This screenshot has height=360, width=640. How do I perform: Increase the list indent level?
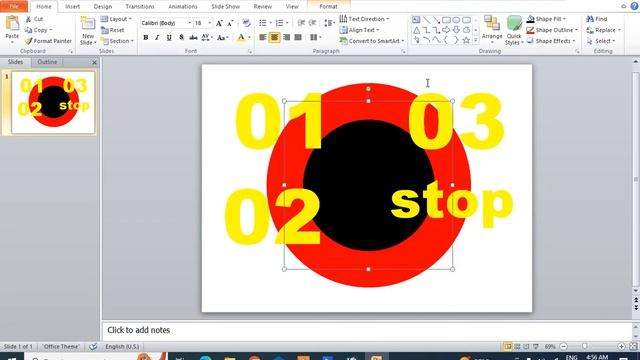click(312, 23)
